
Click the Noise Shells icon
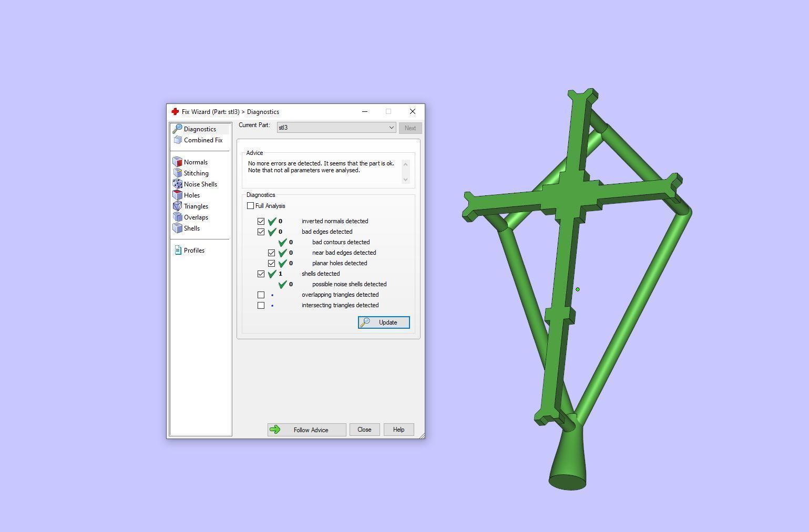pos(178,184)
